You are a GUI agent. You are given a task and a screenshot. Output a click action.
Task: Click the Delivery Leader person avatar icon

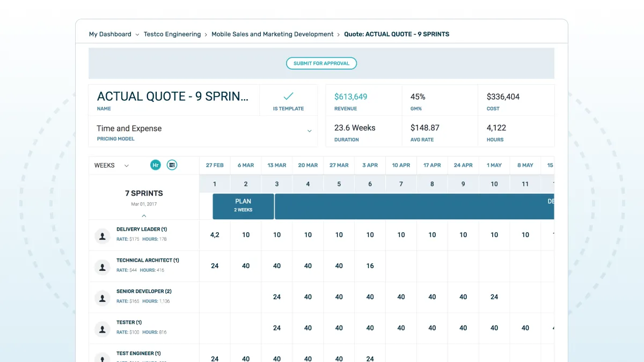coord(103,236)
